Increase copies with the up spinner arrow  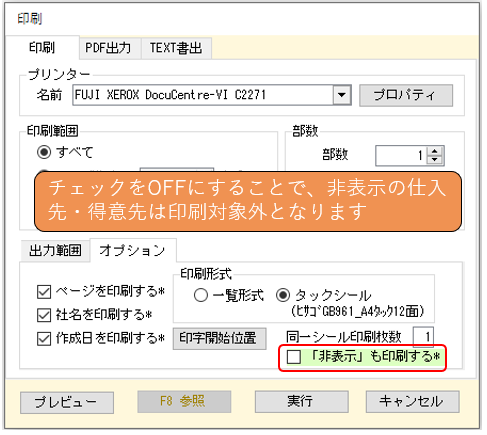tap(434, 151)
